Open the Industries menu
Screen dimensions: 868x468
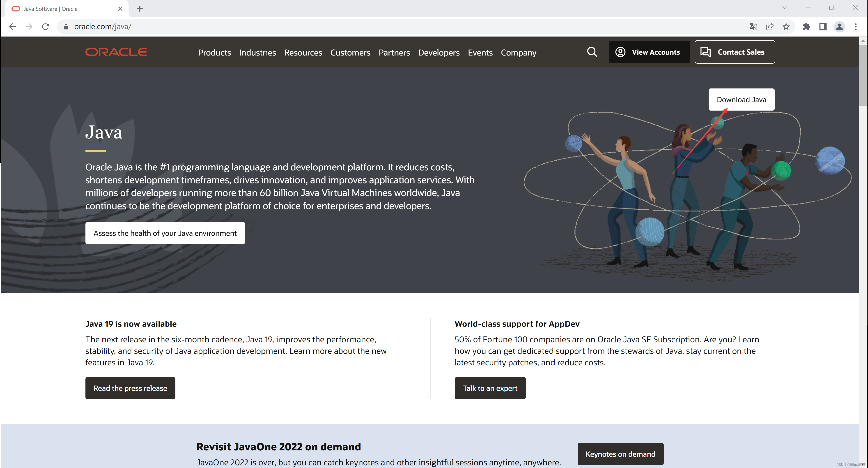[x=257, y=53]
